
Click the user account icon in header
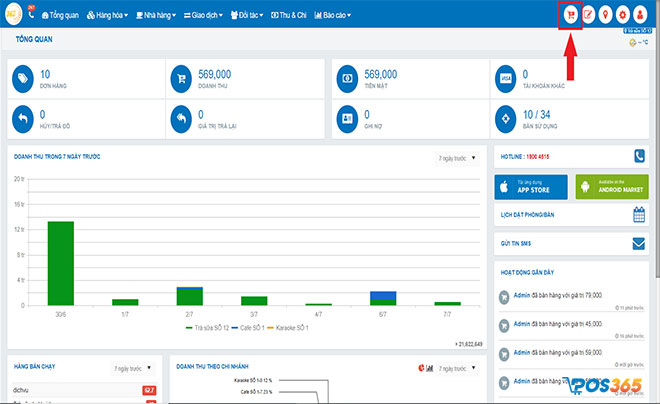(640, 15)
